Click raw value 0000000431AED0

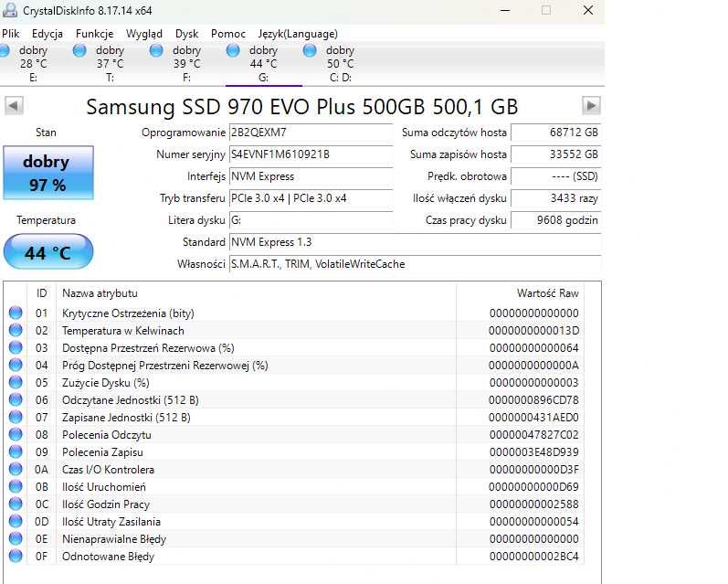(x=533, y=418)
